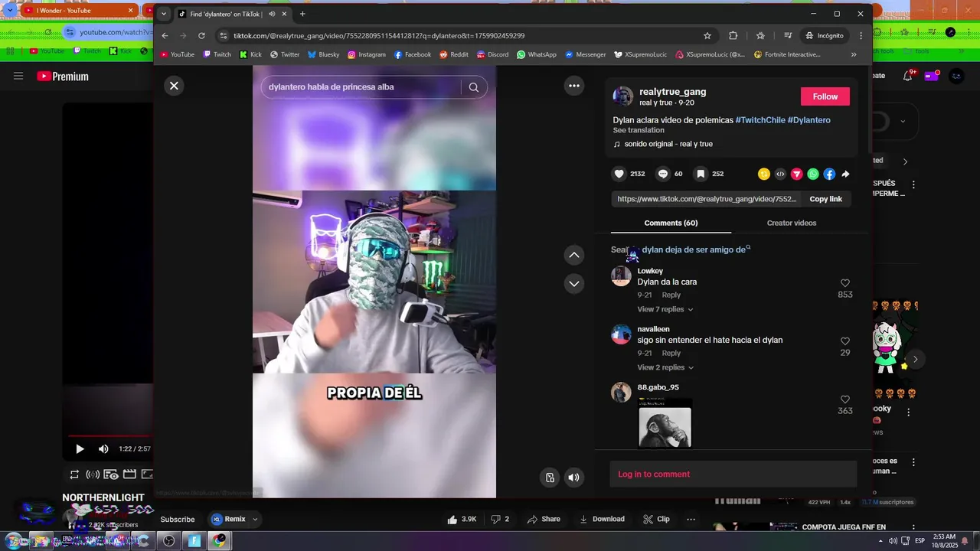This screenshot has height=551, width=980.
Task: Click the search magnifier icon in video overlay
Action: coord(474,87)
